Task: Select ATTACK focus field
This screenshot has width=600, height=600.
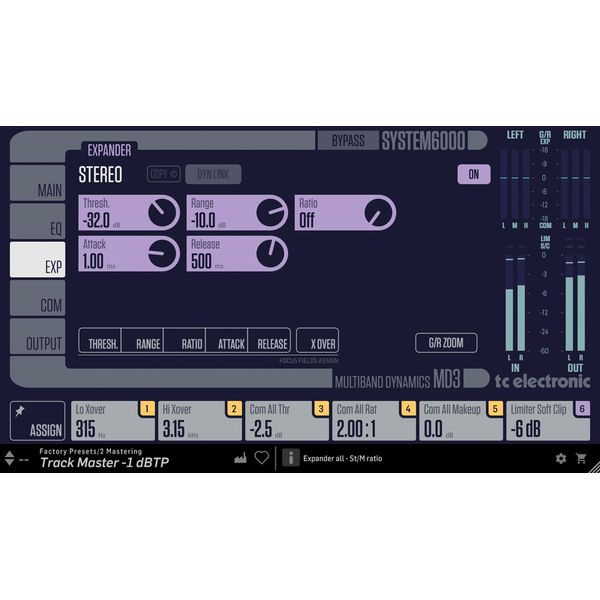Action: 227,340
